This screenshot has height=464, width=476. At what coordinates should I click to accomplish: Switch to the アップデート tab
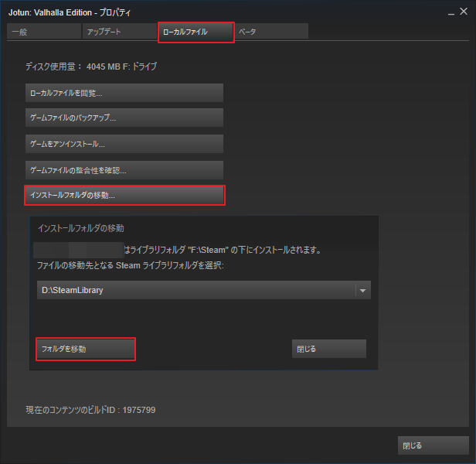pyautogui.click(x=119, y=32)
